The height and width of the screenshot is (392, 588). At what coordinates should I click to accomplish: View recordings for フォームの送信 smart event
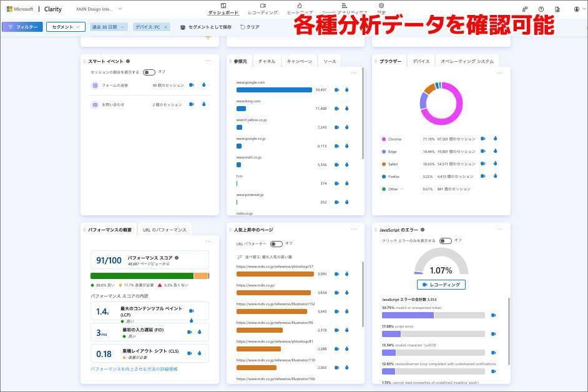(192, 85)
